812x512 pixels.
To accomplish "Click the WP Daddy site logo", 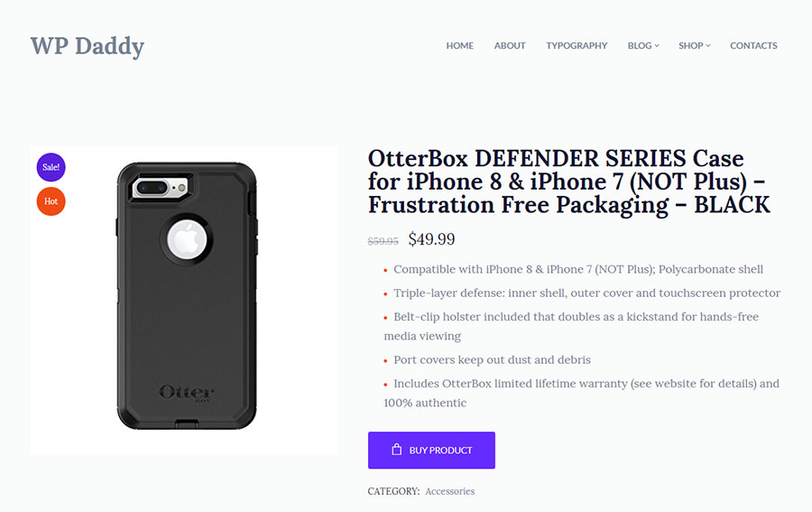I will (87, 46).
